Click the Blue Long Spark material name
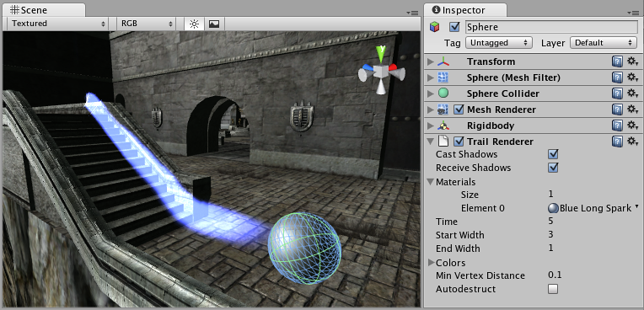 pos(595,209)
